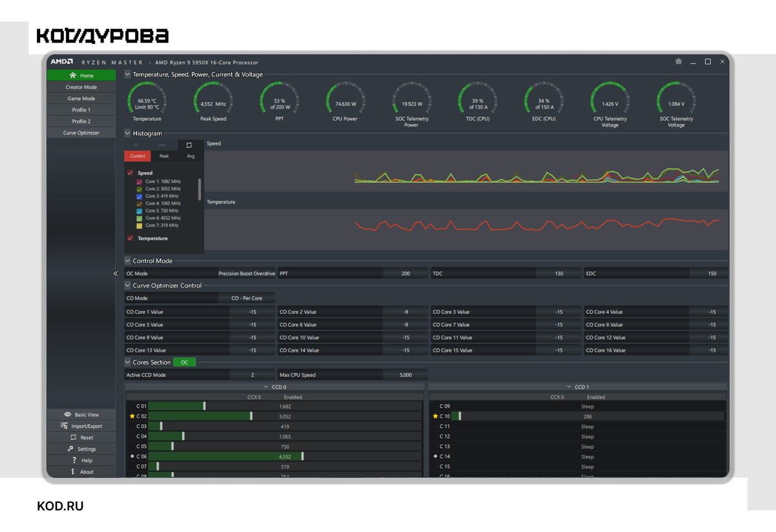Image resolution: width=776 pixels, height=532 pixels.
Task: Collapse the Control Mode section
Action: click(x=127, y=261)
